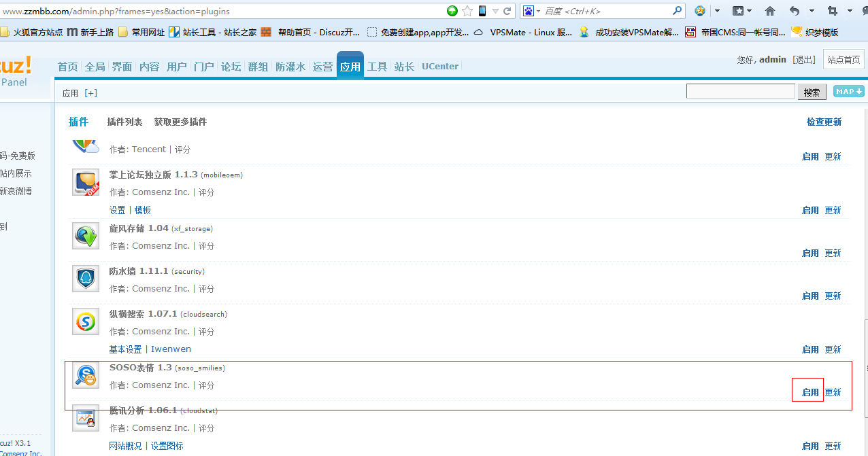Viewport: 868px width, 456px height.
Task: Open 免费创建app bookmark
Action: (418, 32)
